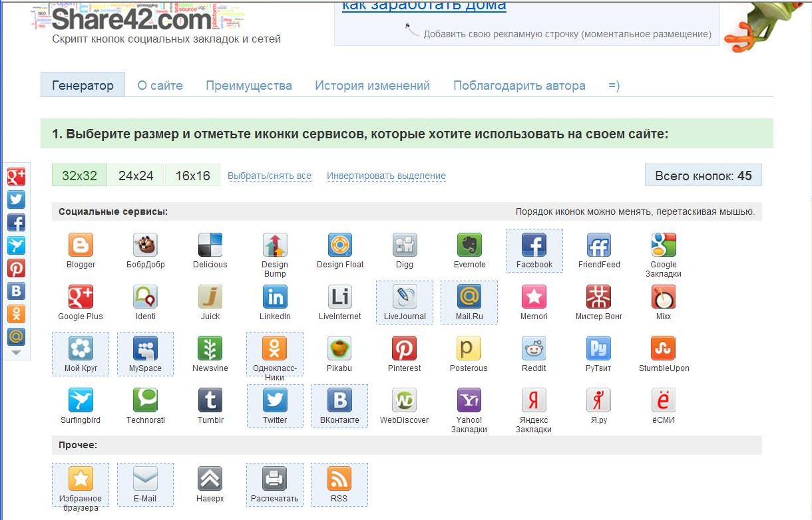The height and width of the screenshot is (520, 812).
Task: Select the Surfingbird grid icon
Action: (81, 400)
